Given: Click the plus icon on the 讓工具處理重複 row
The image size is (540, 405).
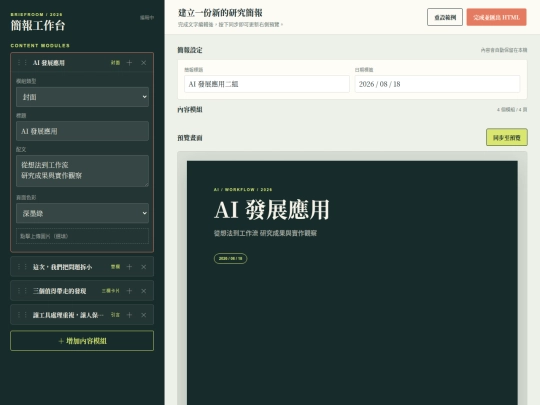Looking at the screenshot, I should (129, 315).
